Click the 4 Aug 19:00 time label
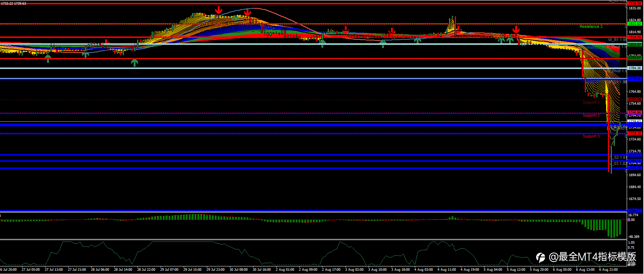 pyautogui.click(x=470, y=270)
